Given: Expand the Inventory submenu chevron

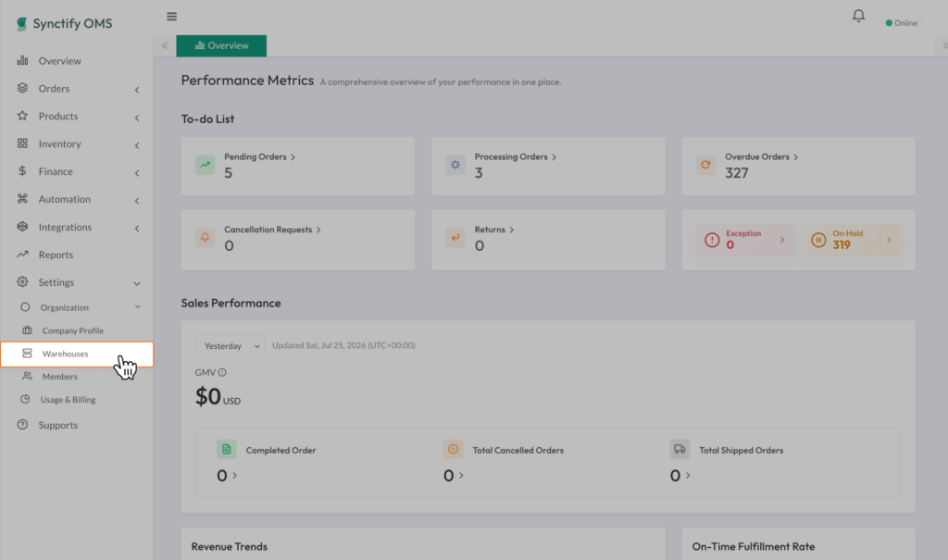Looking at the screenshot, I should [137, 145].
